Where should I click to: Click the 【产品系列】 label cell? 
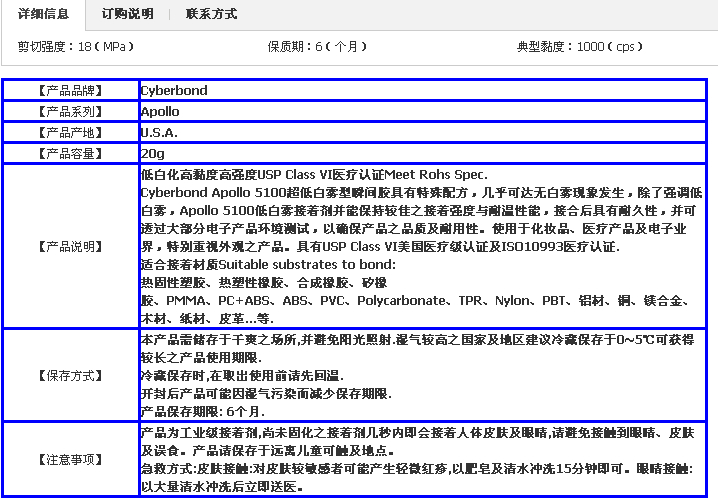71,111
